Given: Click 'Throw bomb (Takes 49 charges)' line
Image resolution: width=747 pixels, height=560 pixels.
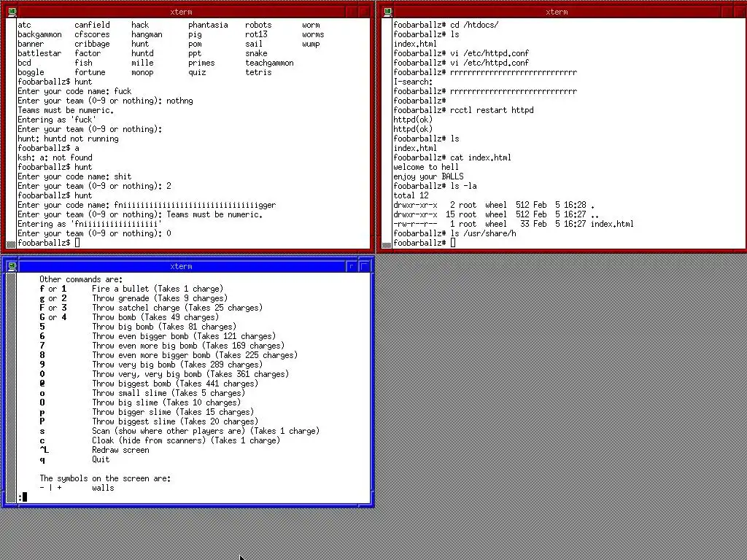Looking at the screenshot, I should click(155, 317).
